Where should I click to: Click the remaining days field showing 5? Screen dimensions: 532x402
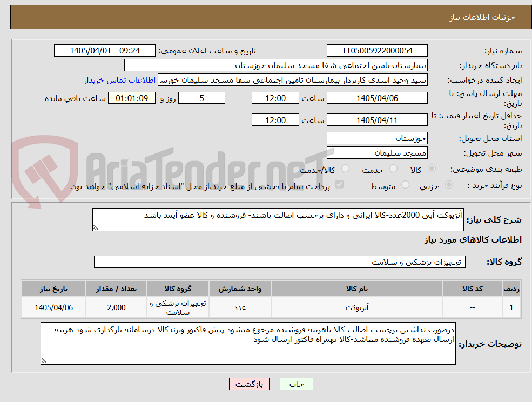tap(201, 98)
